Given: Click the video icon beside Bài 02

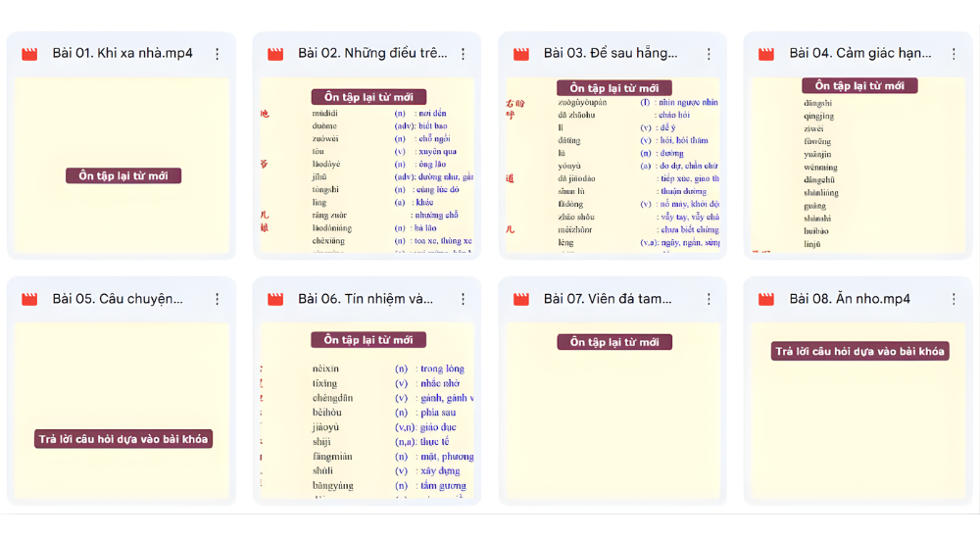Looking at the screenshot, I should (x=275, y=54).
